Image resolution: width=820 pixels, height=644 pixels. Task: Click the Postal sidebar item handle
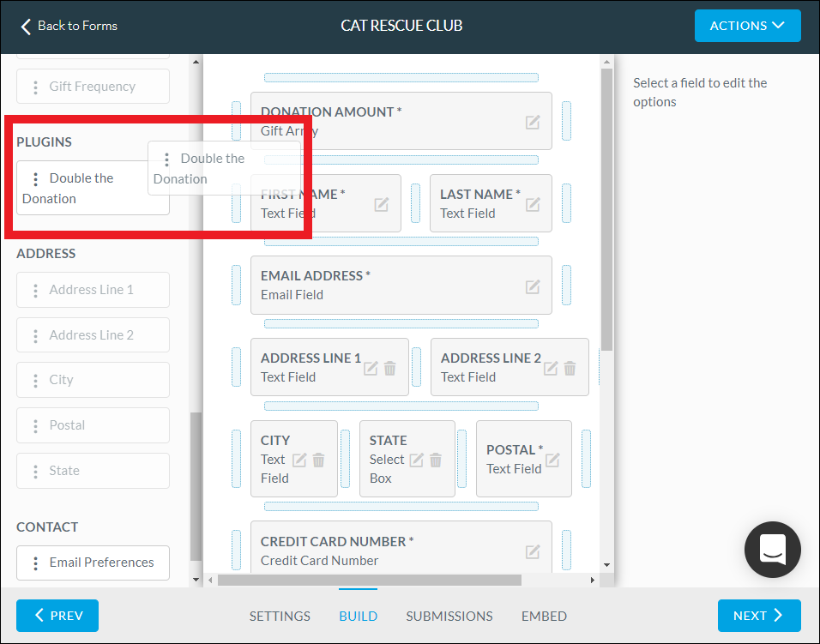(x=35, y=426)
